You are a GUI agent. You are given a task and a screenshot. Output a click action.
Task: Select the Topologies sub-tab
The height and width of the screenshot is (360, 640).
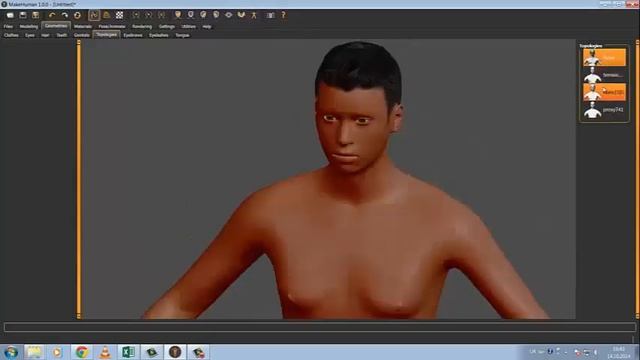tap(107, 35)
